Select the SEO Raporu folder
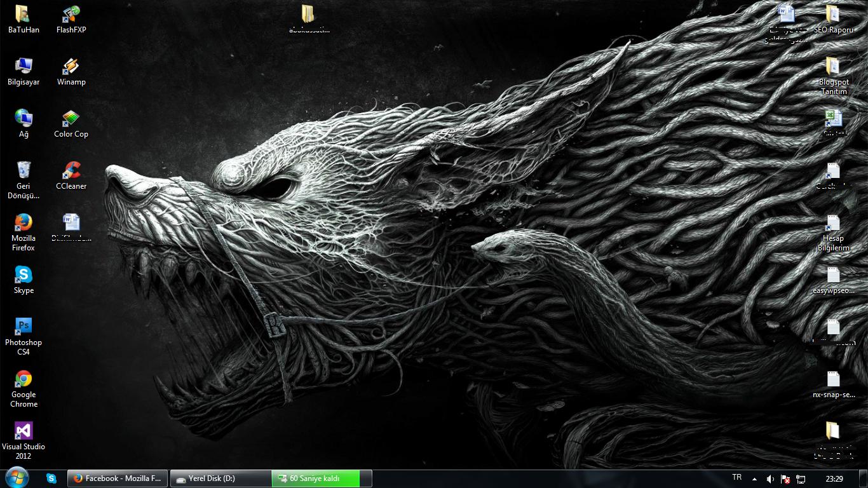868x488 pixels. 833,19
